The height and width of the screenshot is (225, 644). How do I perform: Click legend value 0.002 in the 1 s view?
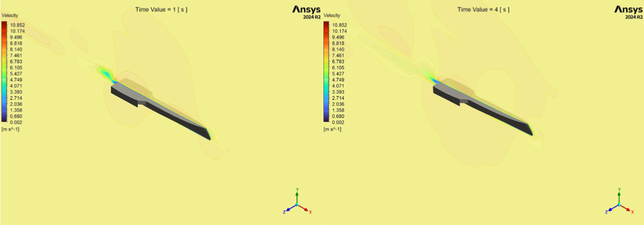point(16,122)
